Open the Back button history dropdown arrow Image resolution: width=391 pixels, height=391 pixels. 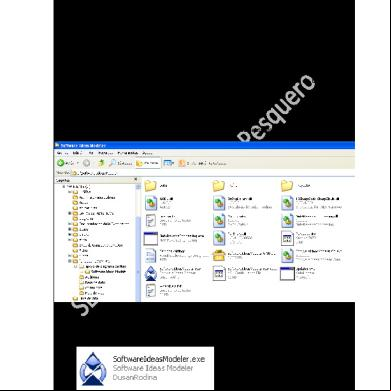78,163
